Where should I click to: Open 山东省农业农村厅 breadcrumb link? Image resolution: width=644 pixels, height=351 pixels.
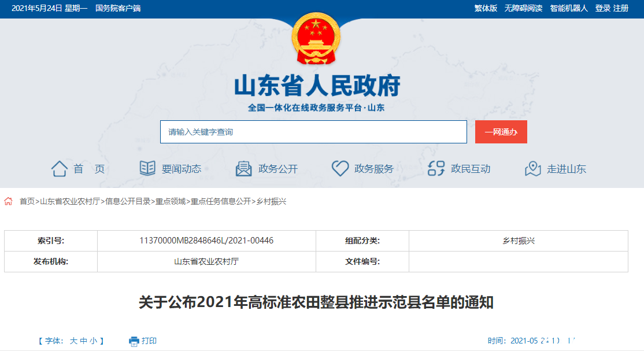pyautogui.click(x=70, y=201)
